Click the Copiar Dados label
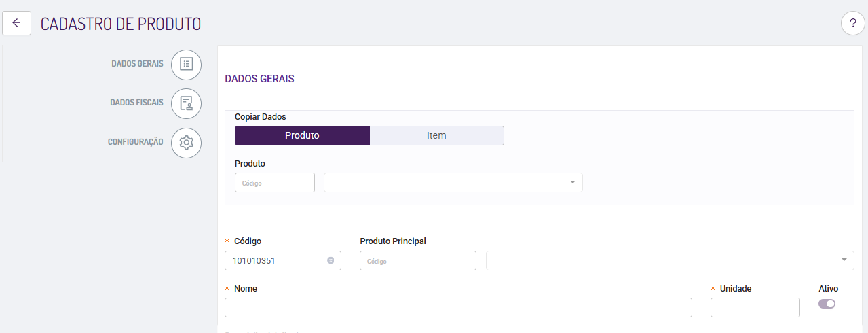The height and width of the screenshot is (333, 868). (x=261, y=117)
